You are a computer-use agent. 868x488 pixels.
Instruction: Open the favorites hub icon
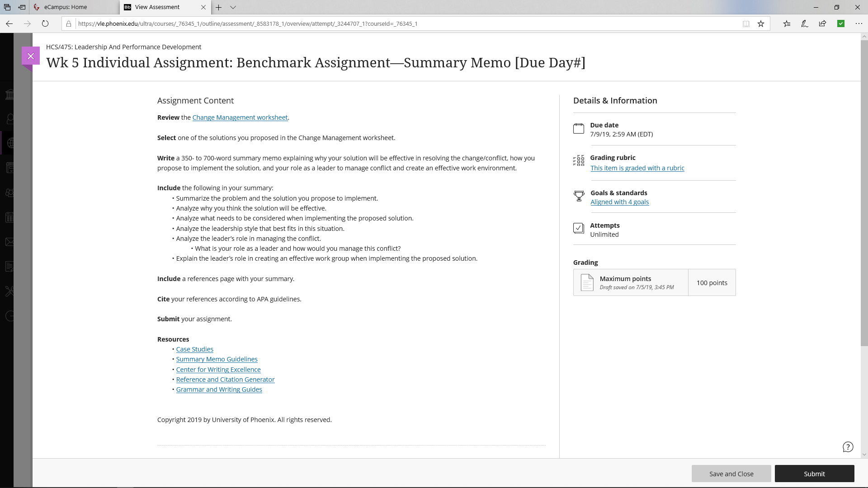[787, 23]
